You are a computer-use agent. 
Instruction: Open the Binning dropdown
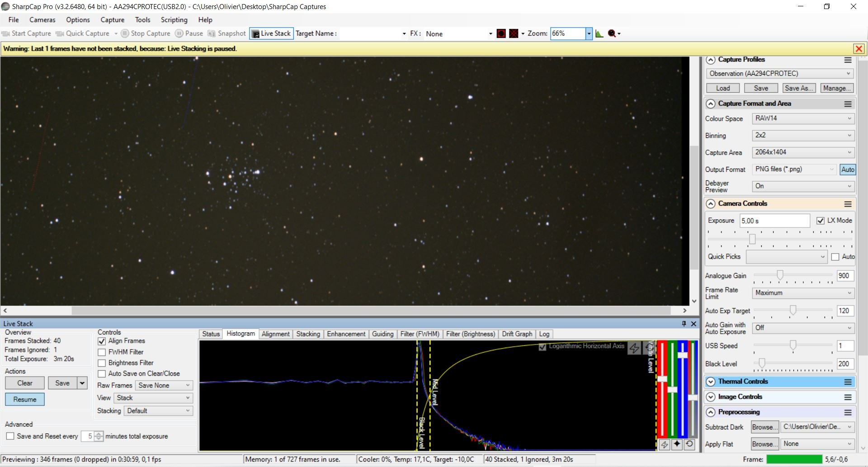coord(803,135)
